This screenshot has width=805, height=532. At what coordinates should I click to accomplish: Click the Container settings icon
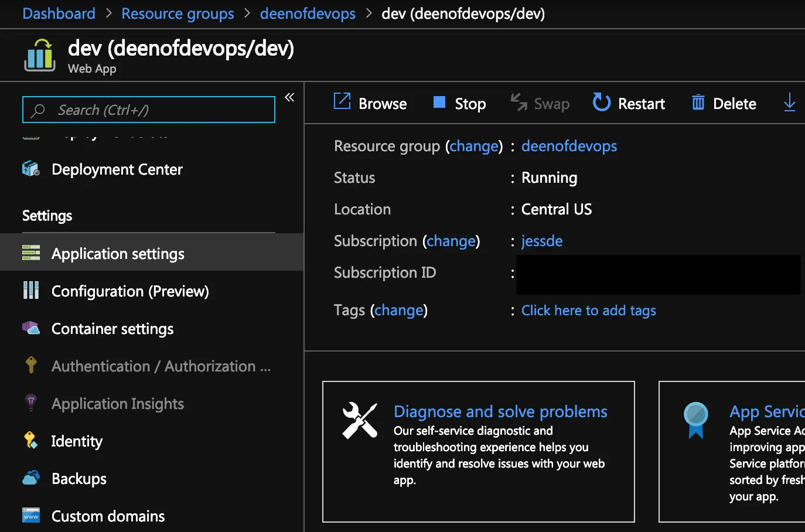coord(30,328)
